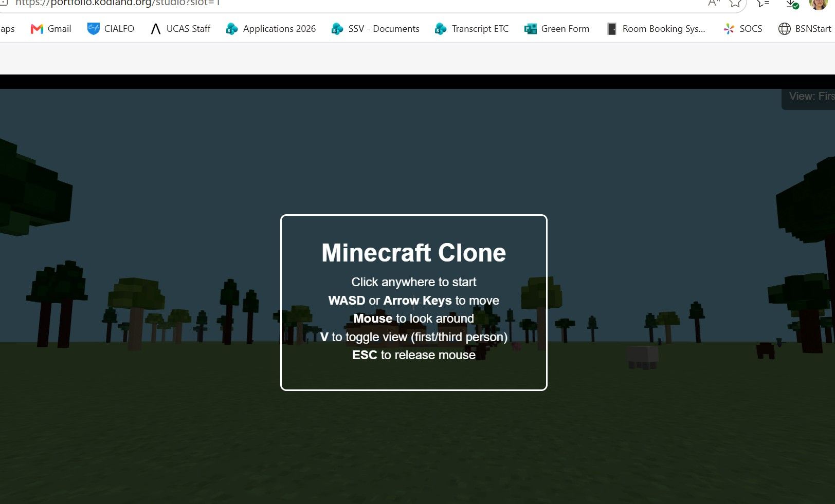Click 'ESC to release mouse' line
835x504 pixels.
click(414, 355)
